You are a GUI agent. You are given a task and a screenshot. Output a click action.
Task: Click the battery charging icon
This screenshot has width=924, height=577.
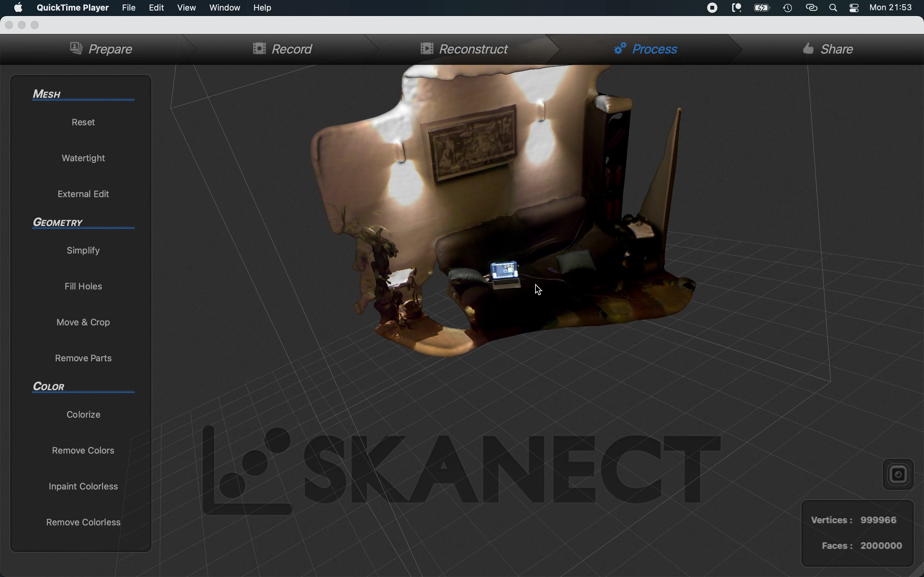761,8
